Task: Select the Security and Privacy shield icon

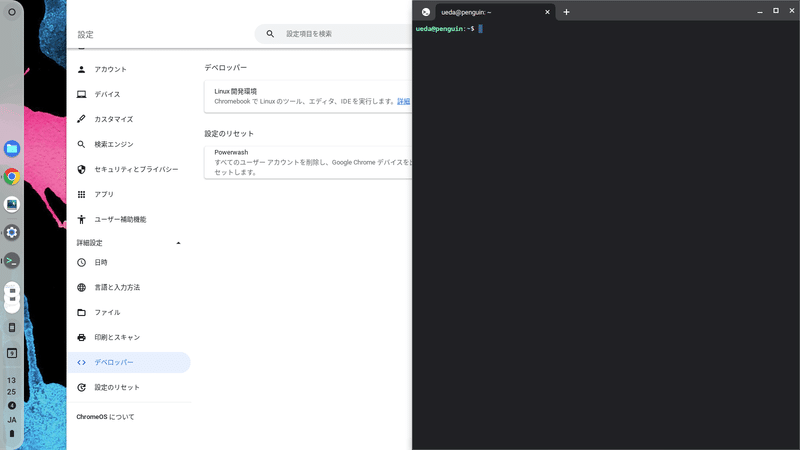Action: 81,169
